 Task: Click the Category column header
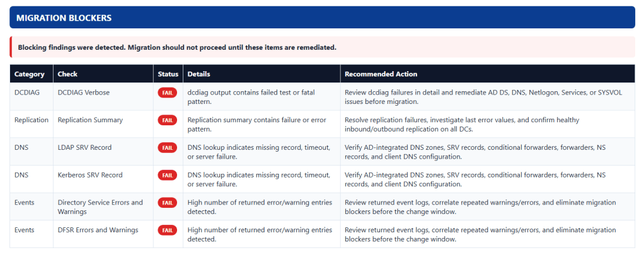(x=29, y=74)
